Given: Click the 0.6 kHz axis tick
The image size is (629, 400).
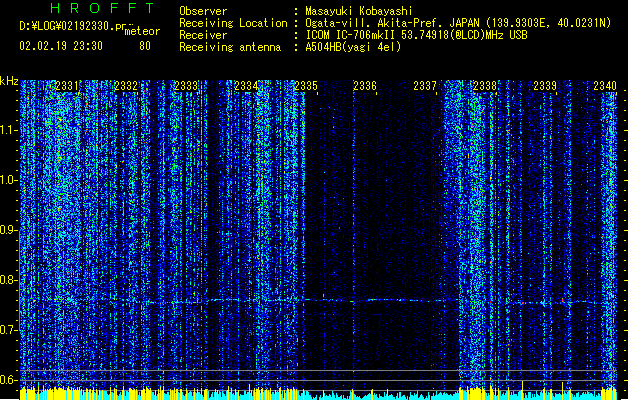Looking at the screenshot, I should pyautogui.click(x=8, y=380).
